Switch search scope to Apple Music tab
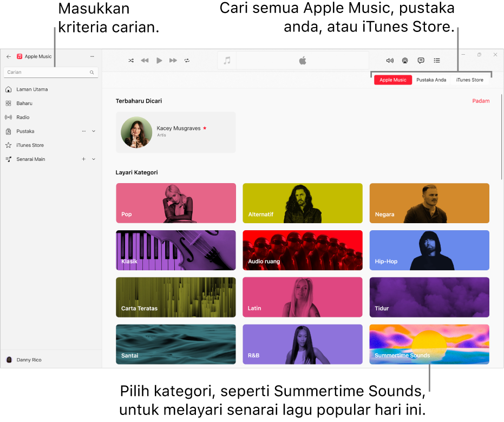The image size is (504, 422). click(393, 80)
